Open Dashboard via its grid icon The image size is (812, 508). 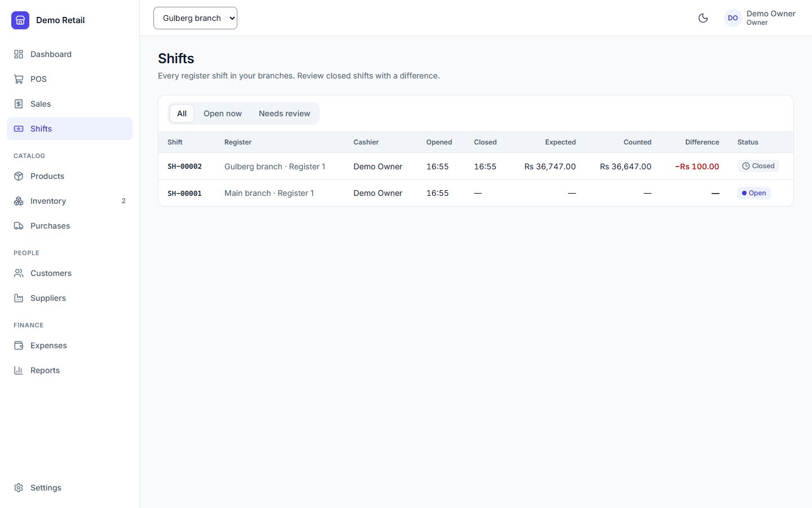pyautogui.click(x=19, y=54)
